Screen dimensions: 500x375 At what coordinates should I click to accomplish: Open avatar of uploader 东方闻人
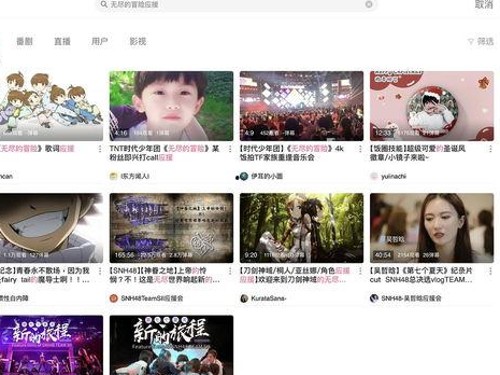point(114,176)
